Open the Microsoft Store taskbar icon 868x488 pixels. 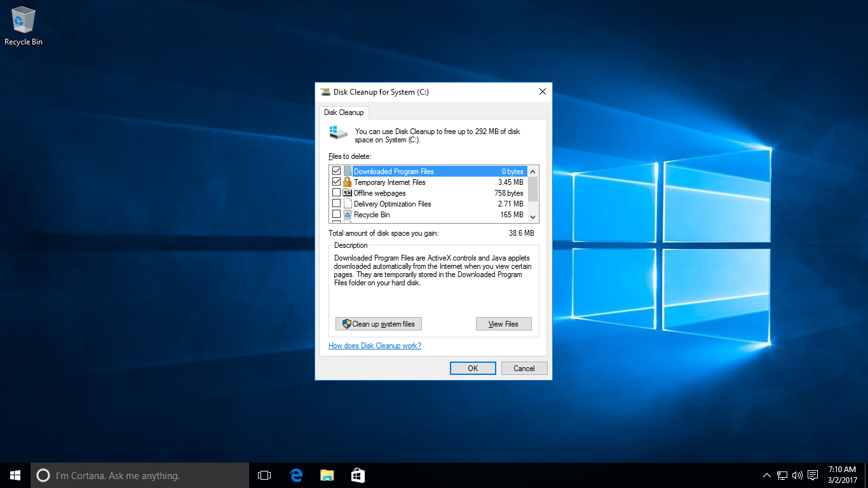[358, 475]
